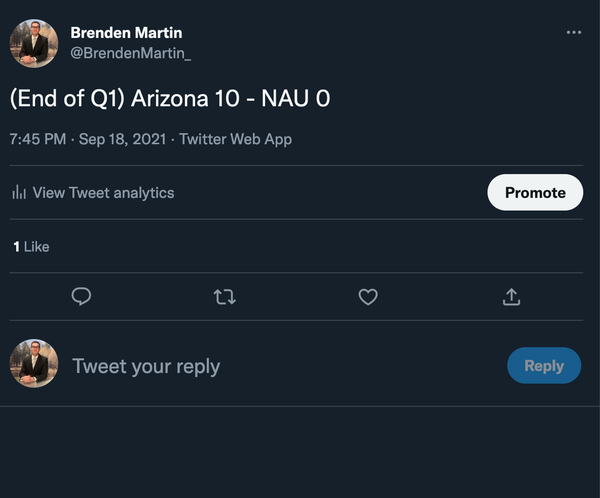Open View Tweet analytics

coord(103,193)
